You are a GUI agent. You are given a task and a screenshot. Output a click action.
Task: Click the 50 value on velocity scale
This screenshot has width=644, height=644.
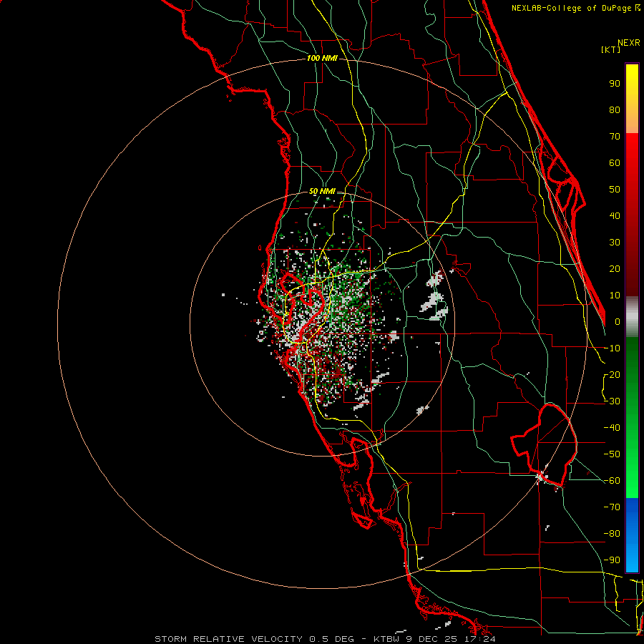(615, 190)
